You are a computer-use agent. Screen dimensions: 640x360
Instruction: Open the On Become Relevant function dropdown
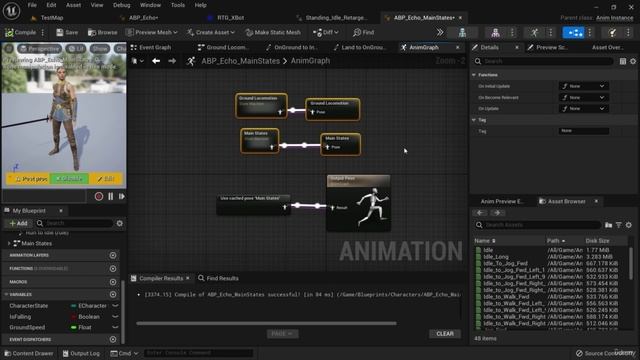pos(583,98)
